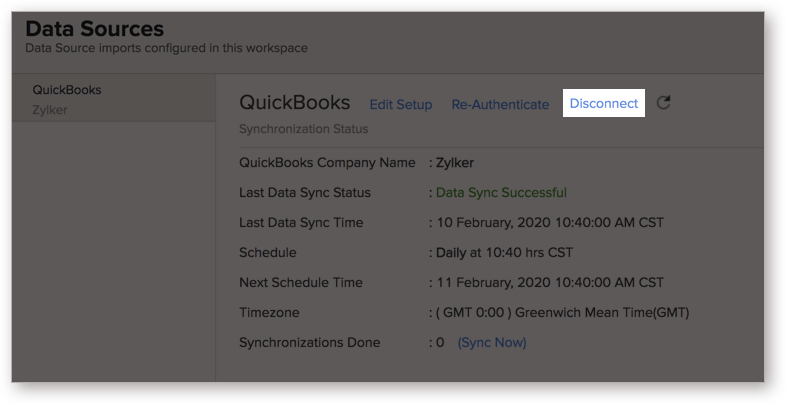The height and width of the screenshot is (404, 786).
Task: Click the Disconnect link
Action: tap(604, 103)
